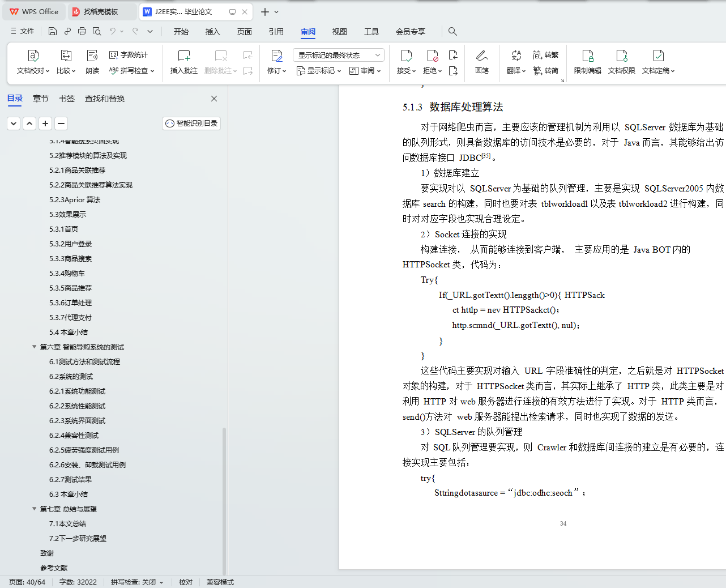Open the 会员专享 ribbon tab

[411, 32]
